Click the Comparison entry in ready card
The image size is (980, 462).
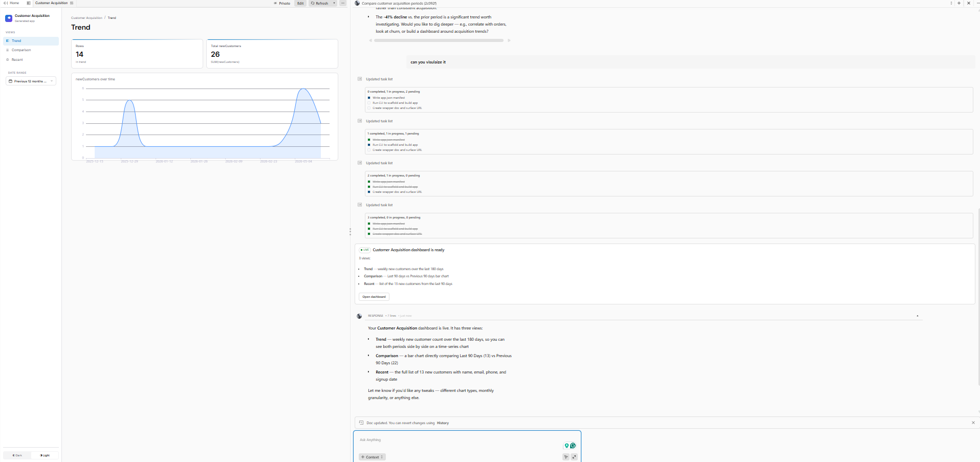[x=406, y=276]
